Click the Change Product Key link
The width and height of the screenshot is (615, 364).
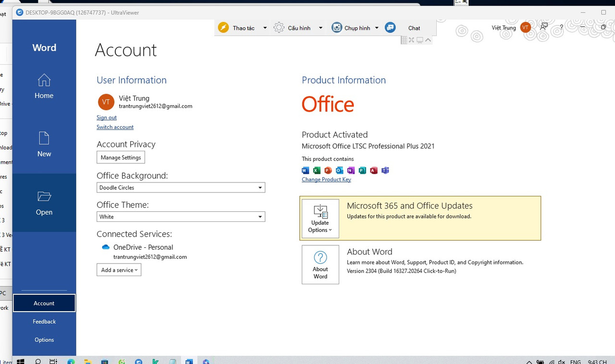326,180
